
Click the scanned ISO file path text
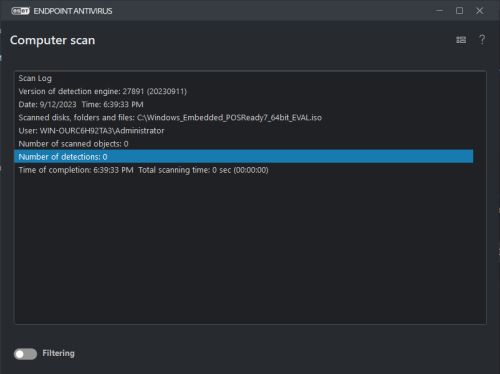pos(229,118)
